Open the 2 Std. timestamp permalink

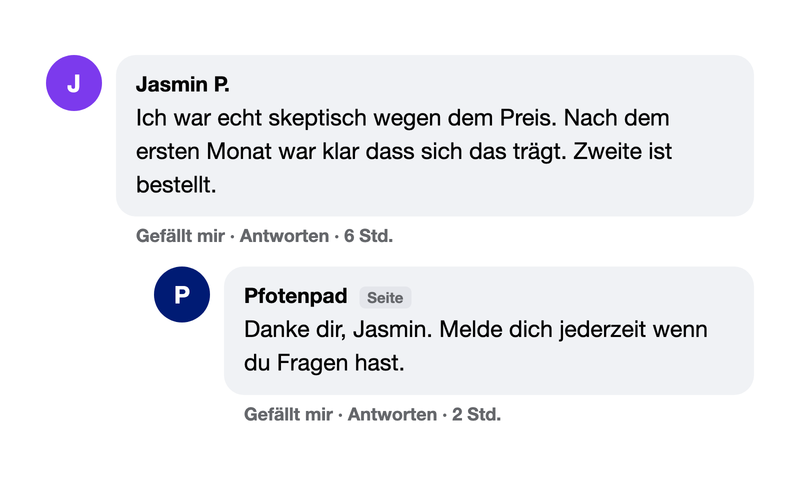click(477, 414)
